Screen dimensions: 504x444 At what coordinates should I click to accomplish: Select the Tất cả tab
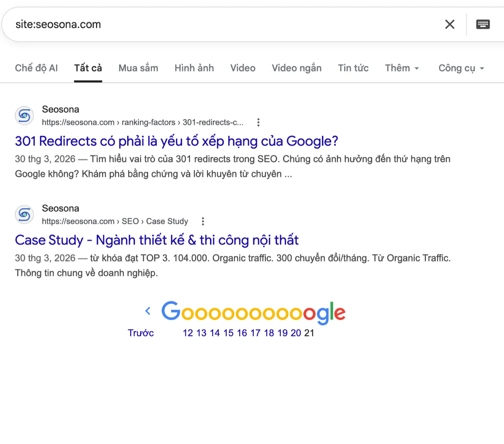(88, 68)
